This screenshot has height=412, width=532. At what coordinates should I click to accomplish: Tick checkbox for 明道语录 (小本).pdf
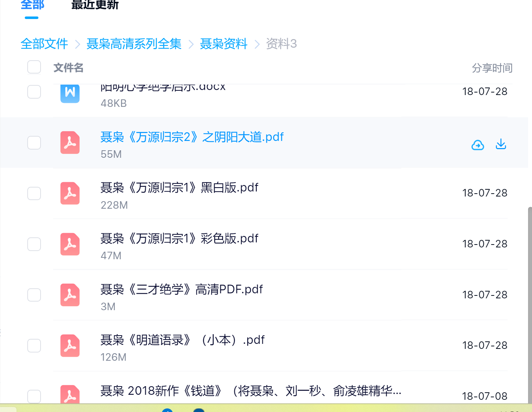point(34,346)
